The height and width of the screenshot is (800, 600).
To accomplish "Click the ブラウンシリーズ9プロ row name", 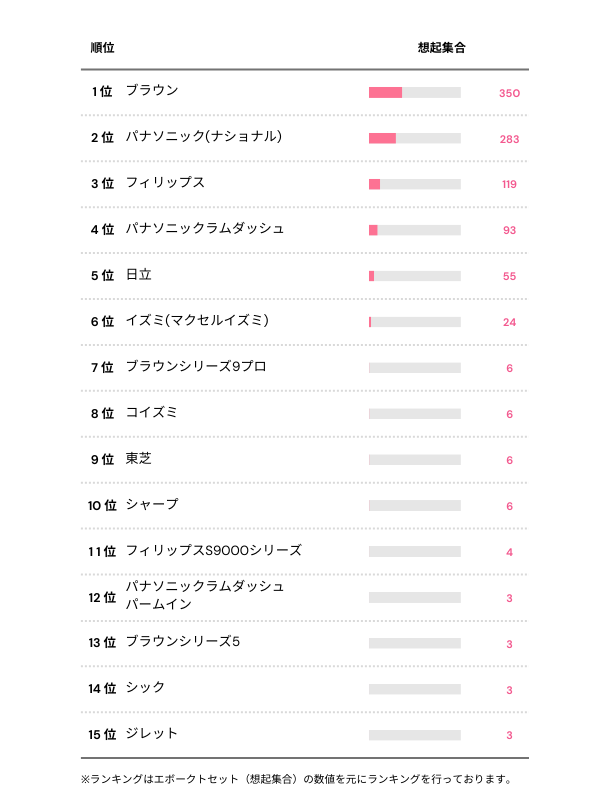I will [x=196, y=367].
